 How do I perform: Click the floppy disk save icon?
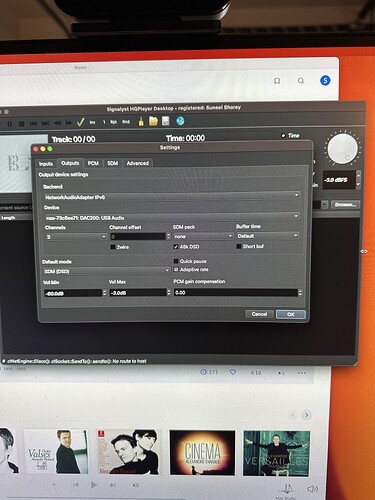pos(166,121)
